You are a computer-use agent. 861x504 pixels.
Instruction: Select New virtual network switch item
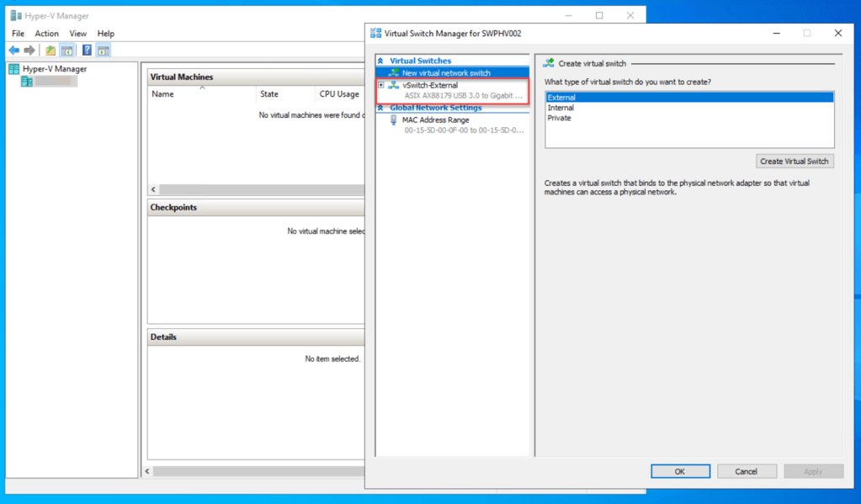(x=446, y=73)
